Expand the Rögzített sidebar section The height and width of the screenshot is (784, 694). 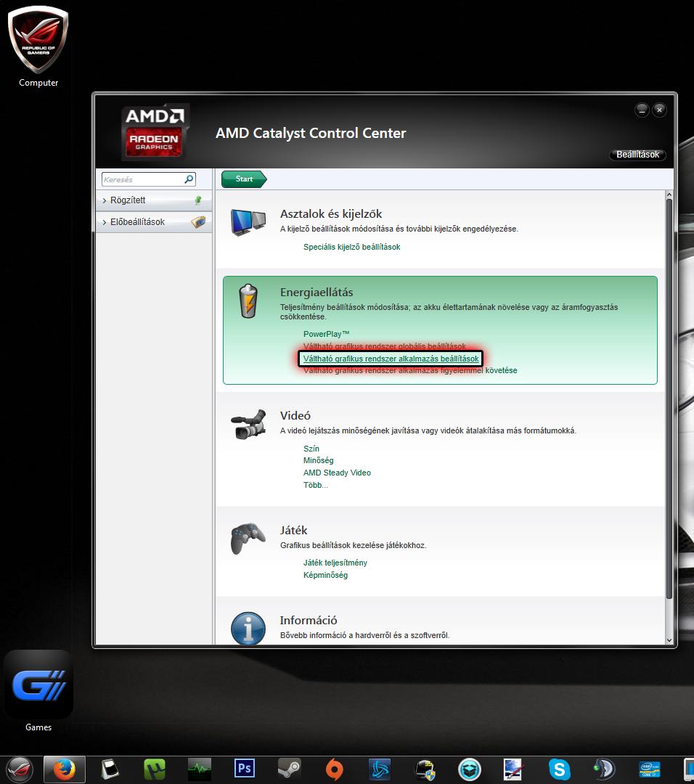[x=153, y=200]
